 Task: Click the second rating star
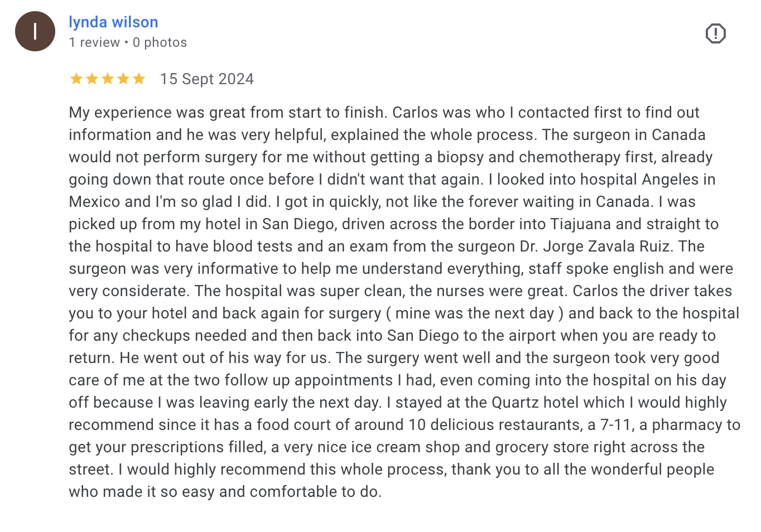point(92,79)
